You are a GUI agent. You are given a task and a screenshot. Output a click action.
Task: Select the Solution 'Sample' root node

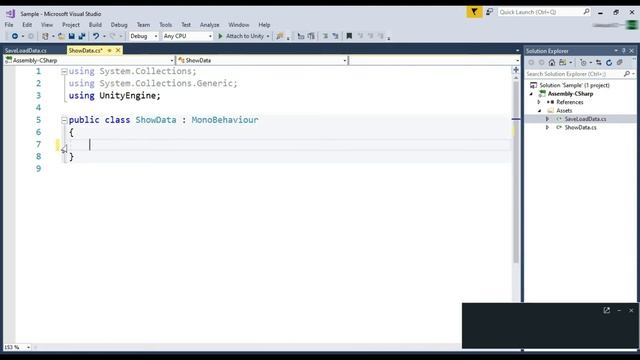pos(574,85)
